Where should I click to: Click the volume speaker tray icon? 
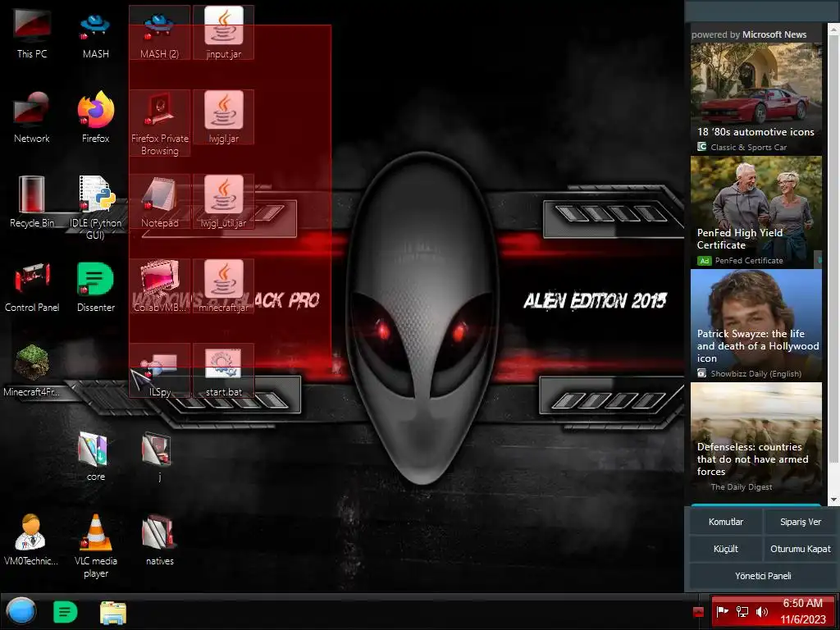pyautogui.click(x=761, y=611)
